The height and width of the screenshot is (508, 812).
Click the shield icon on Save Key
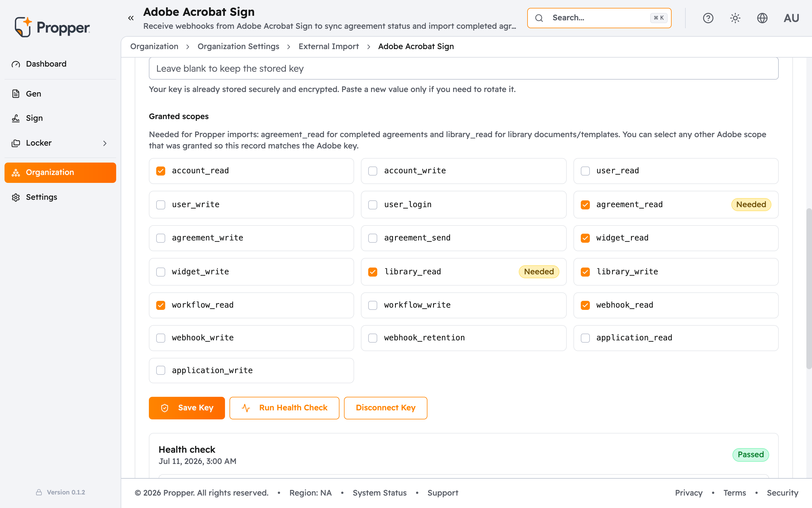pyautogui.click(x=165, y=408)
